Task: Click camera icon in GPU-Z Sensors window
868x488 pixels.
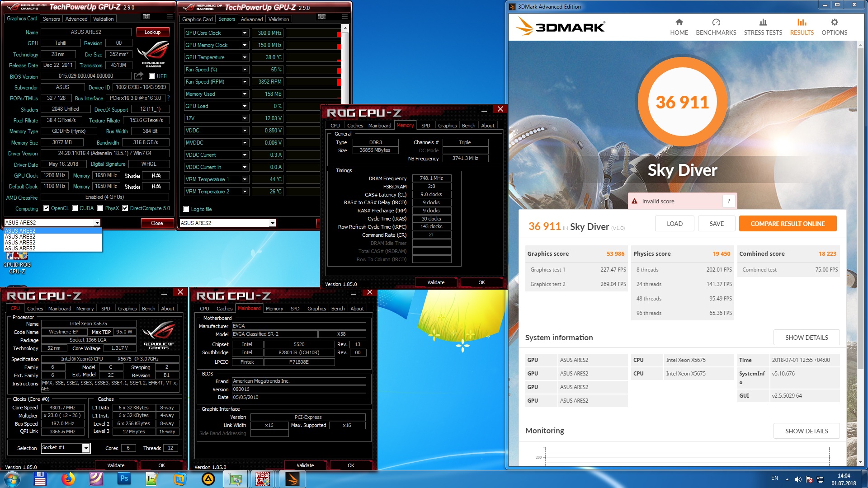Action: (322, 17)
